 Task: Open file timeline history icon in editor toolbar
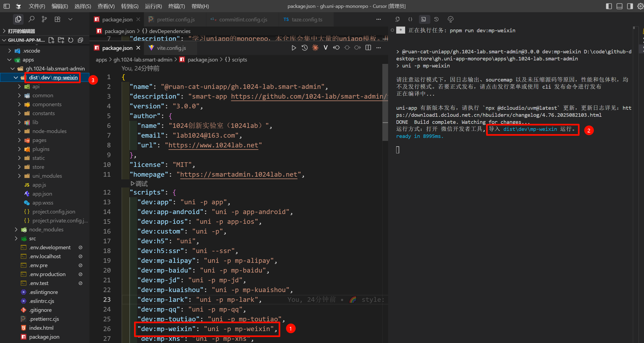click(304, 48)
